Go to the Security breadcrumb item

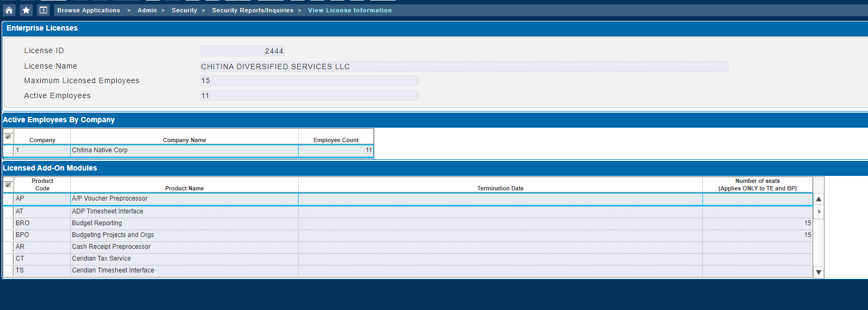pos(184,10)
